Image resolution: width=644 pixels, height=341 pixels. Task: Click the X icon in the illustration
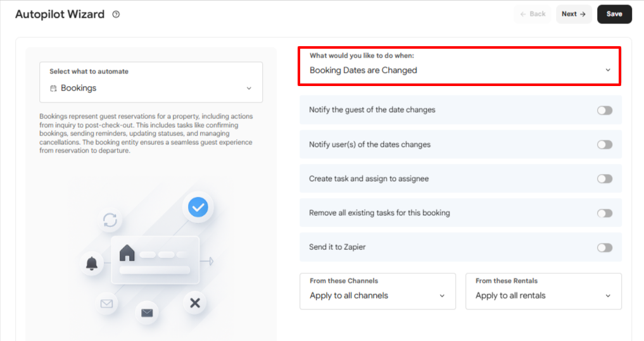coord(195,303)
